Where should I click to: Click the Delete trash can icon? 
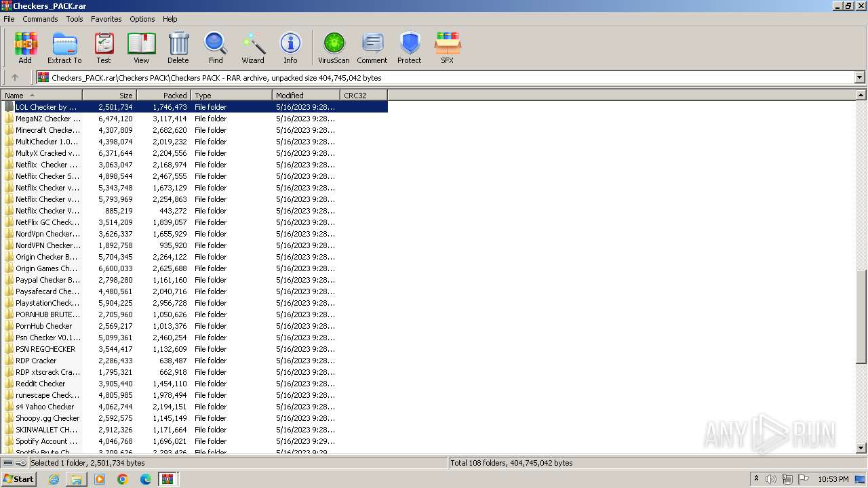tap(178, 48)
